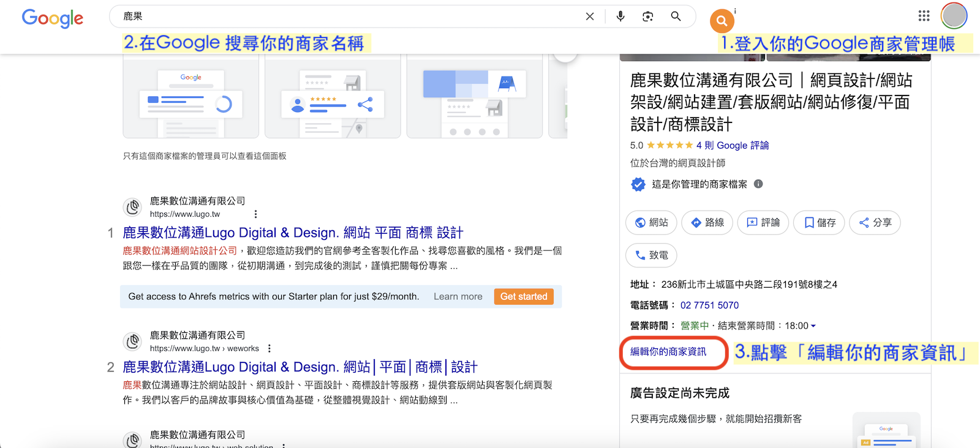Click the orange Get started button
980x448 pixels.
point(524,296)
